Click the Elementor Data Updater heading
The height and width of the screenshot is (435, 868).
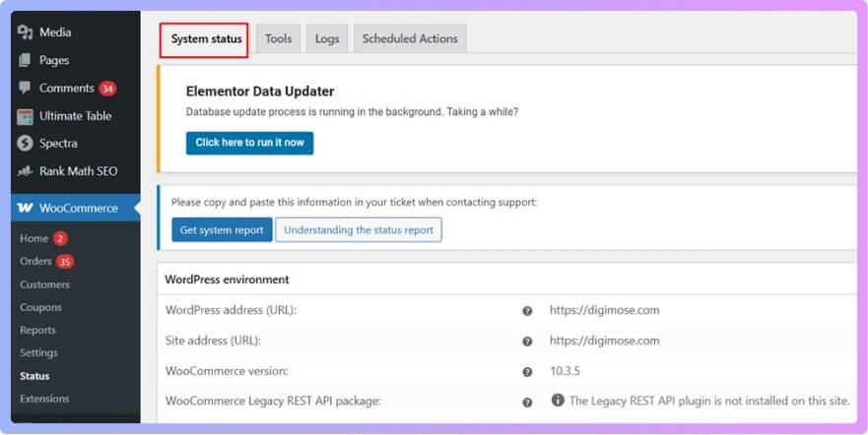click(x=260, y=92)
